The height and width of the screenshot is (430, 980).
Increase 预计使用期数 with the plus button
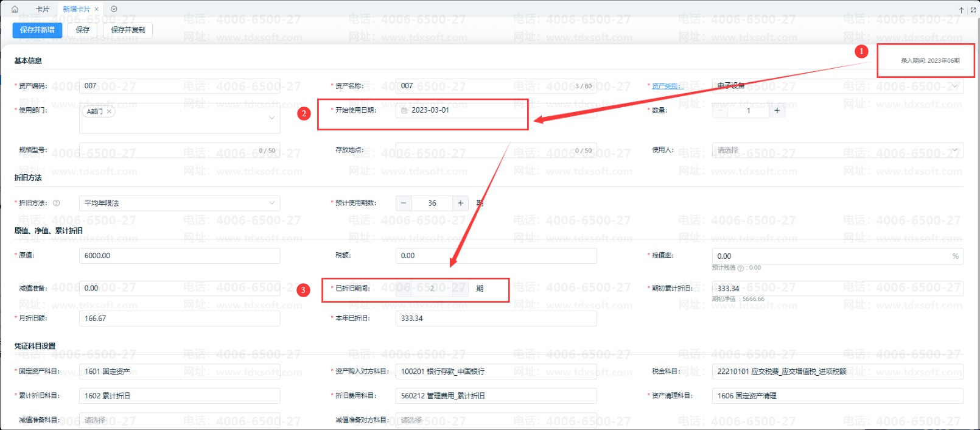click(x=461, y=203)
